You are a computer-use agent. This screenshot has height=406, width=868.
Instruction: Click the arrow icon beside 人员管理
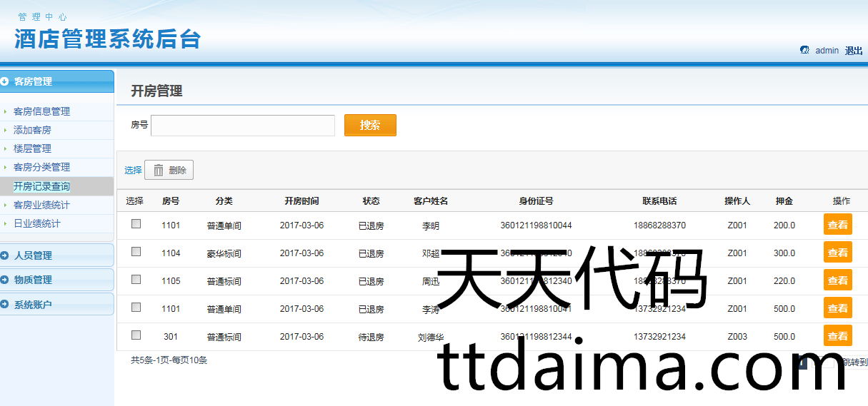(x=5, y=255)
